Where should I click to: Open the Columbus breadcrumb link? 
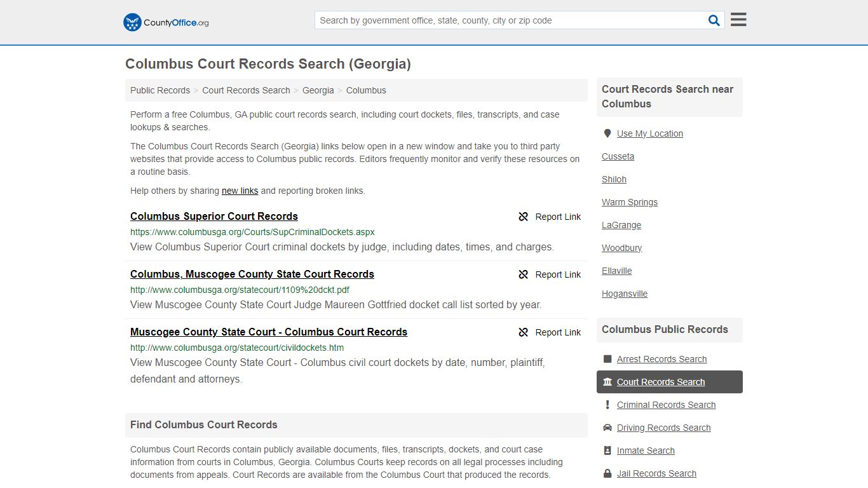pyautogui.click(x=366, y=90)
